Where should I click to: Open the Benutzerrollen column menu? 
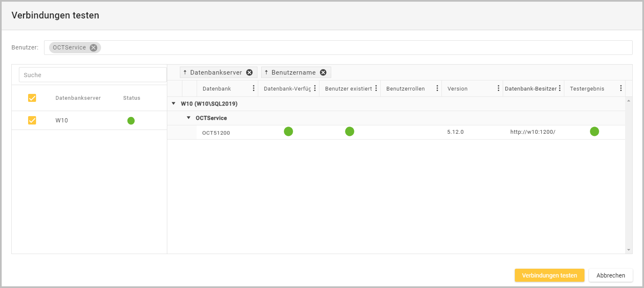(437, 88)
